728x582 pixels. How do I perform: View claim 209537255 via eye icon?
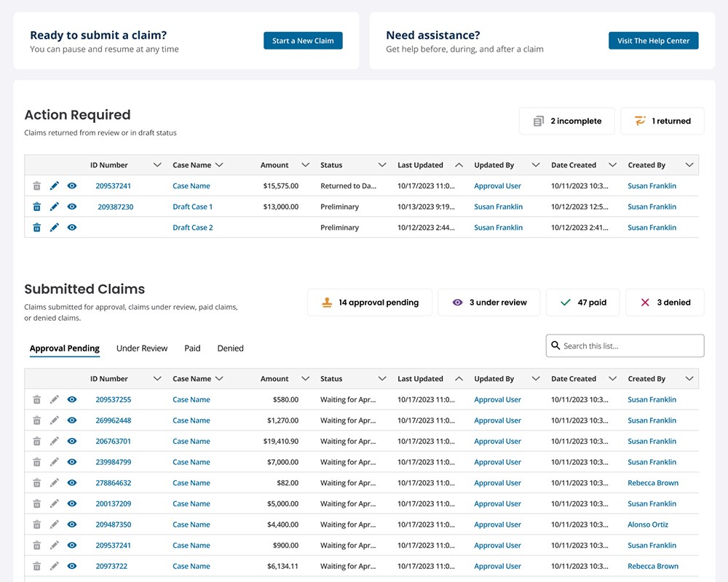click(x=72, y=399)
